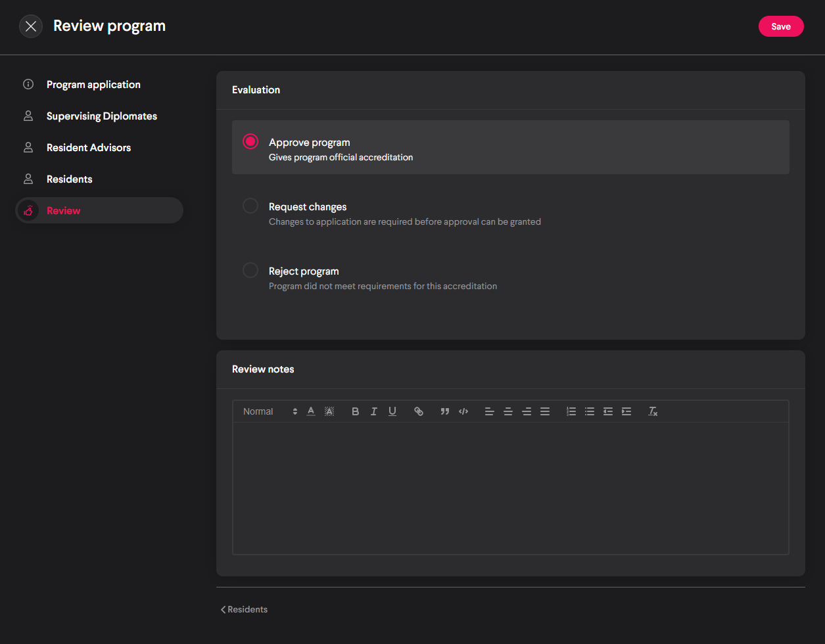
Task: Click inside the review notes text area
Action: coord(510,488)
